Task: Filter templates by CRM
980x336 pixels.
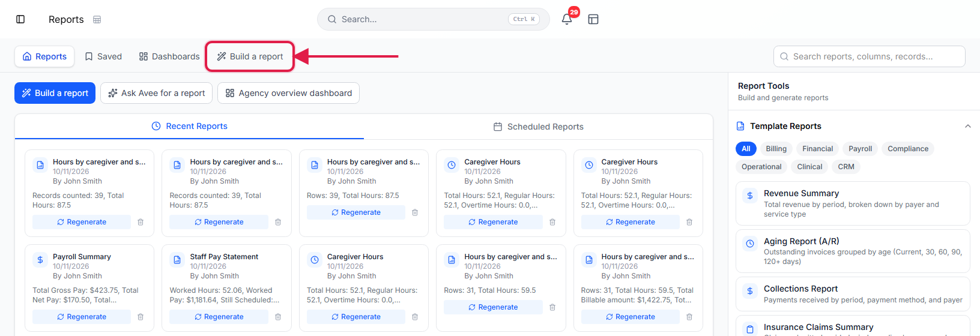Action: click(x=846, y=167)
